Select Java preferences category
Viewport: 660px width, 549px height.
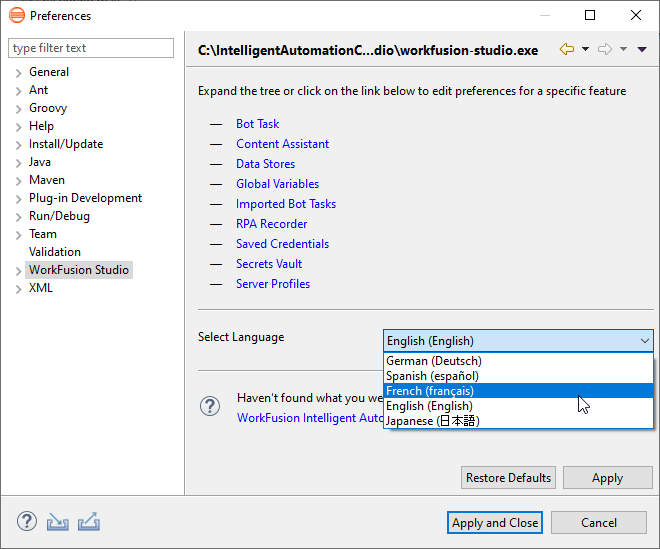coord(40,162)
